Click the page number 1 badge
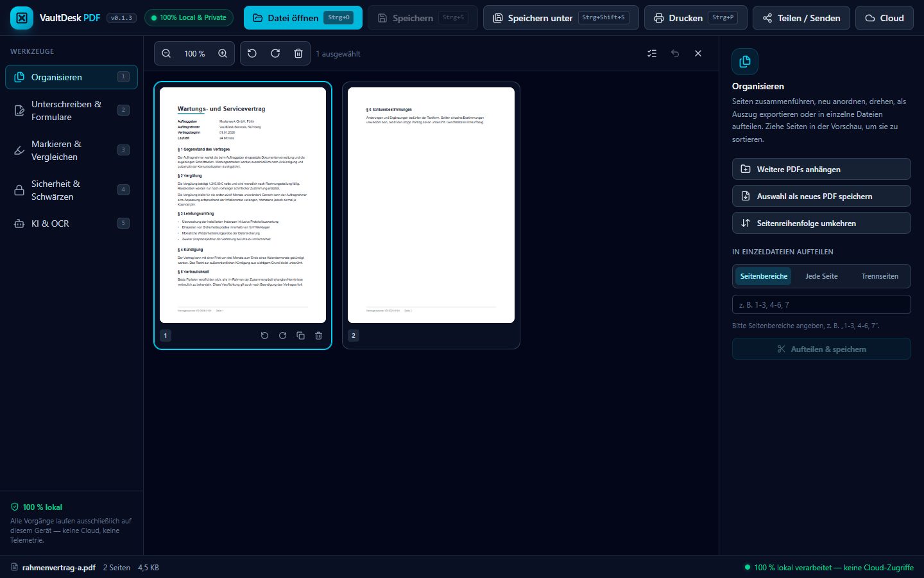The image size is (924, 578). [x=166, y=335]
